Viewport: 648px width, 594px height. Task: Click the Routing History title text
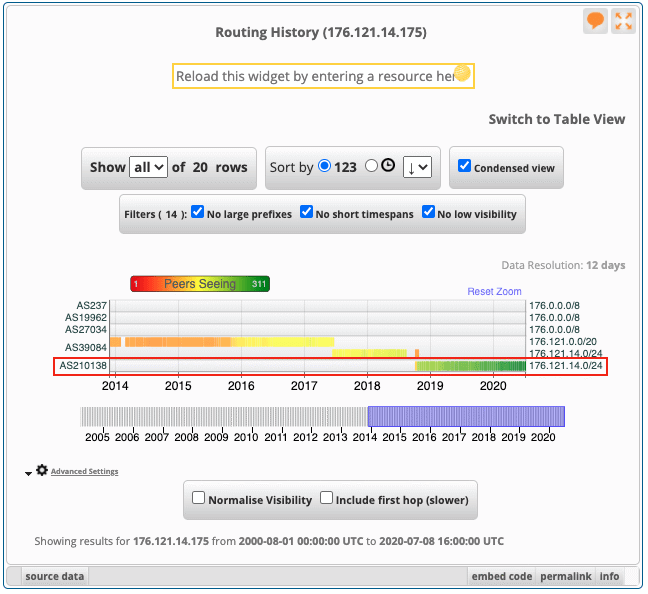pos(321,32)
